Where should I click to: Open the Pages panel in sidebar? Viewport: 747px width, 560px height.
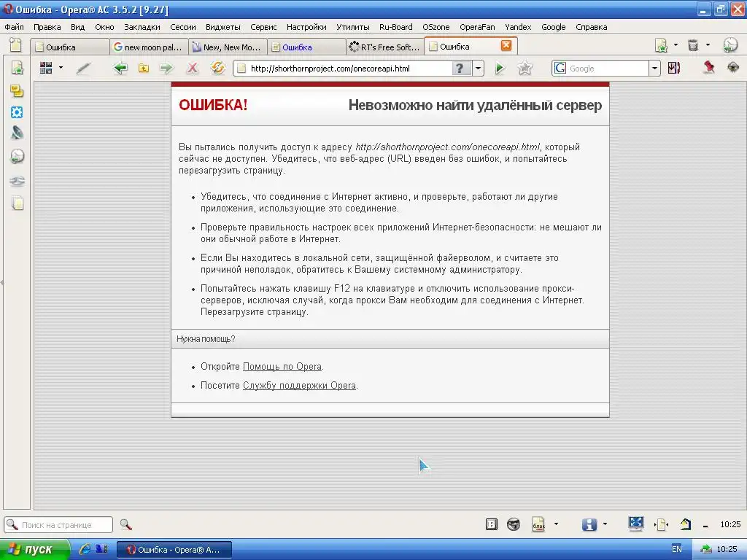18,203
